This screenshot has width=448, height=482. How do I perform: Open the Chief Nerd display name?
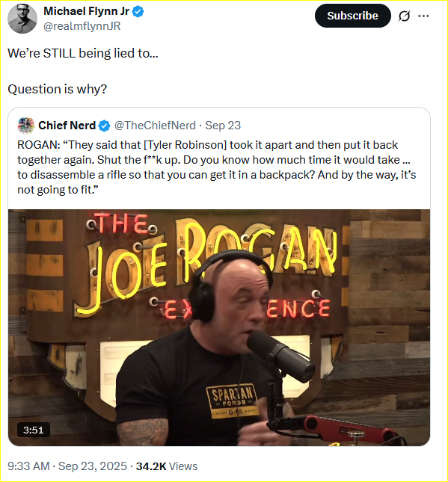[67, 126]
